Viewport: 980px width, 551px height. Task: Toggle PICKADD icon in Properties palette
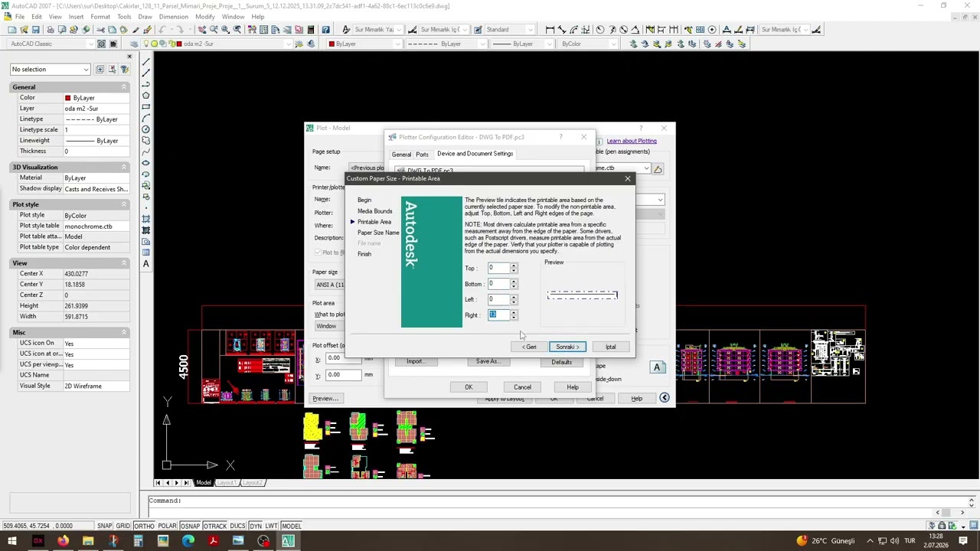tap(100, 69)
